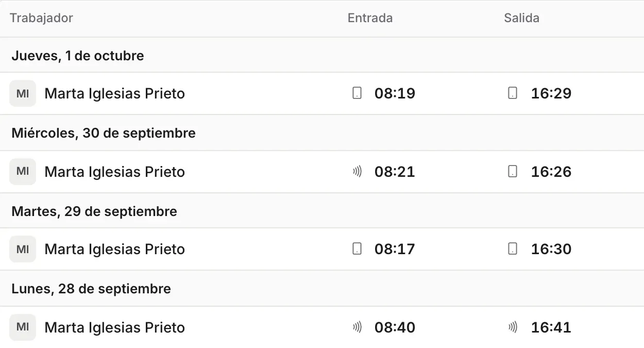Sort by the Entrada column header
This screenshot has height=348, width=644.
(x=370, y=18)
